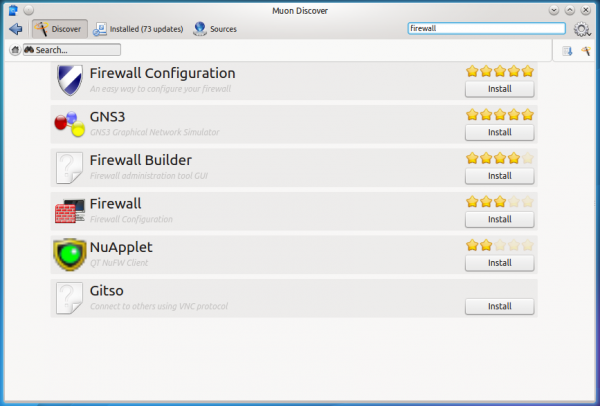The width and height of the screenshot is (600, 406).
Task: Go back with the blue arrow
Action: click(16, 29)
